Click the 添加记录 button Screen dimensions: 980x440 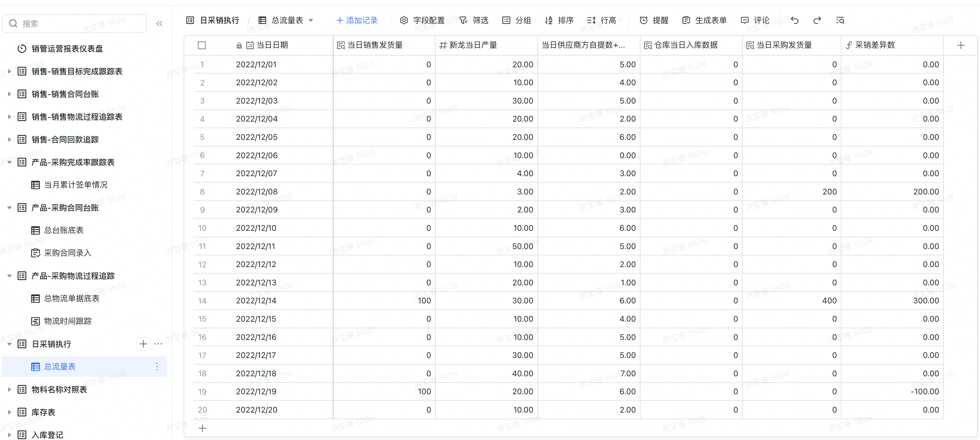click(x=357, y=20)
